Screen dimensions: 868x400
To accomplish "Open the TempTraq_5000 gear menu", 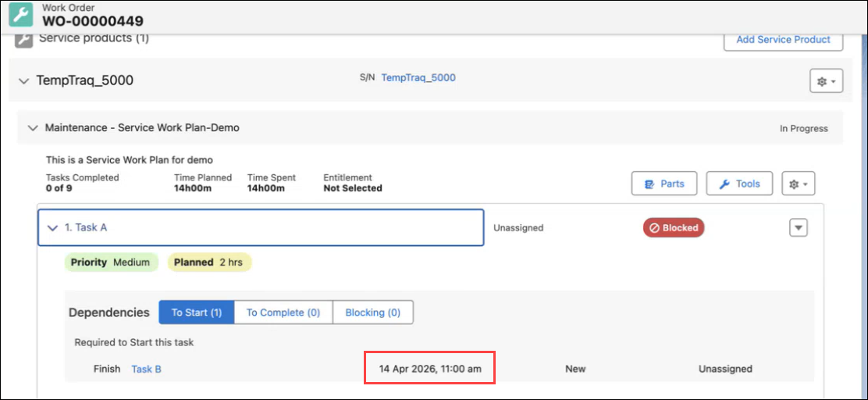I will click(x=826, y=81).
